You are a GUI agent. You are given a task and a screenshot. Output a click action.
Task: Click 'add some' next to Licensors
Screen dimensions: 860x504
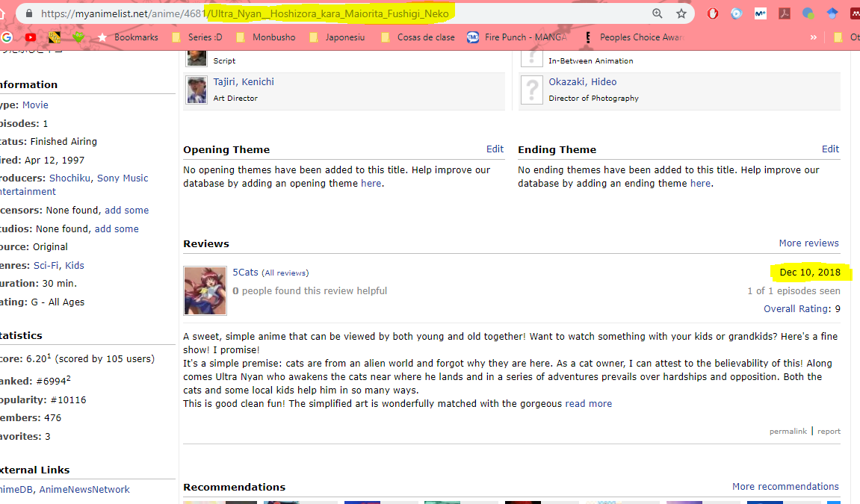point(127,211)
